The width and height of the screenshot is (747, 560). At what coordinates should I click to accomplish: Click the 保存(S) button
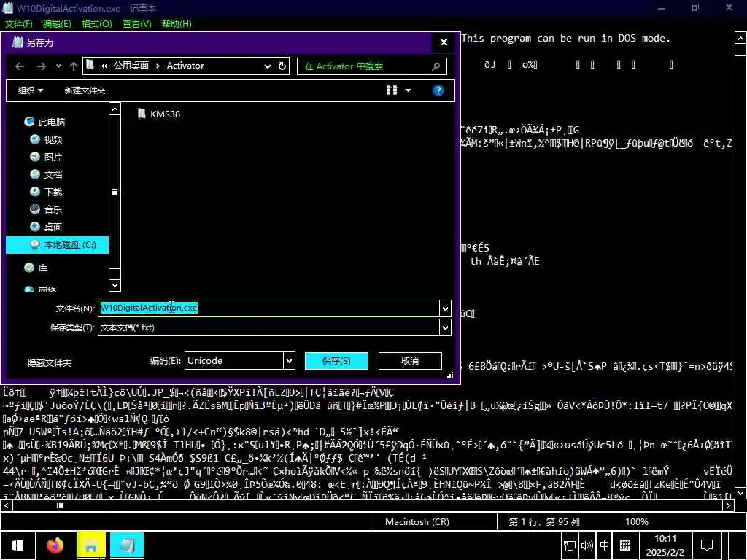click(x=336, y=361)
